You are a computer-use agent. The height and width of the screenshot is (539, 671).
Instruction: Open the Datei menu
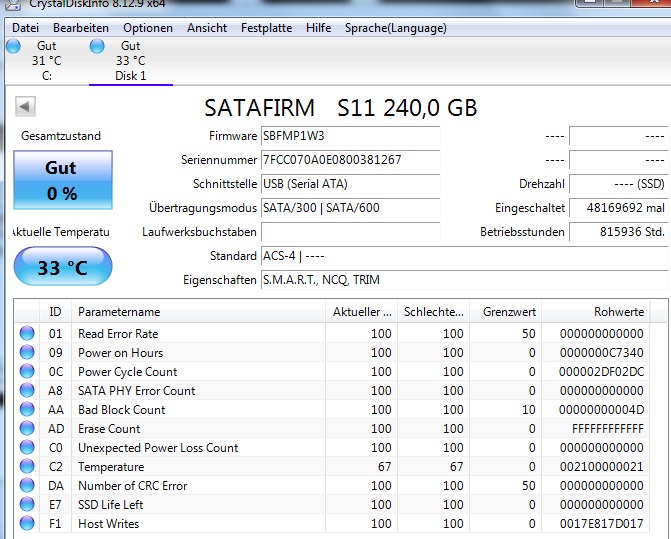(x=25, y=28)
